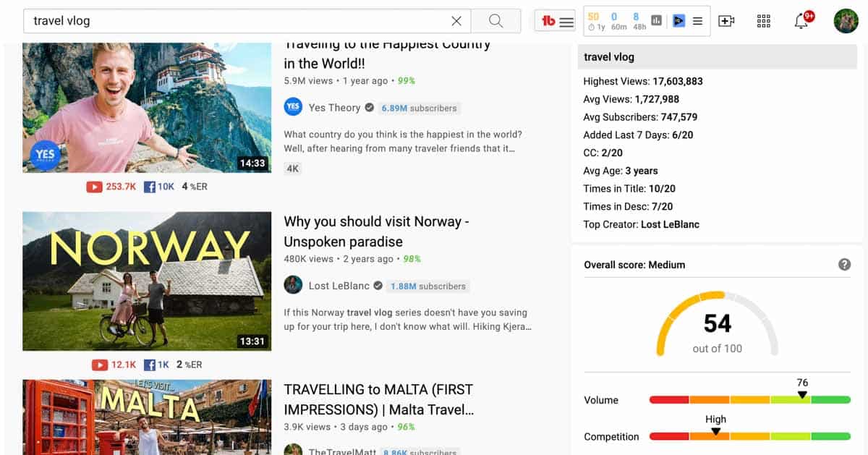Image resolution: width=868 pixels, height=455 pixels.
Task: Open the notifications bell
Action: (x=801, y=21)
